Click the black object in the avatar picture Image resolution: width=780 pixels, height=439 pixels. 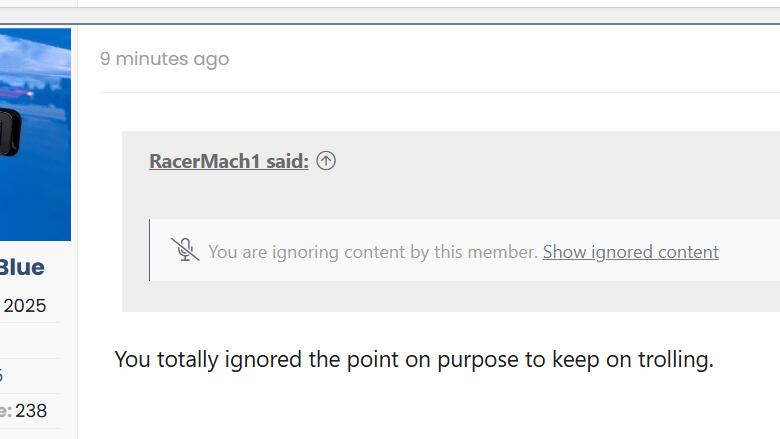click(10, 132)
